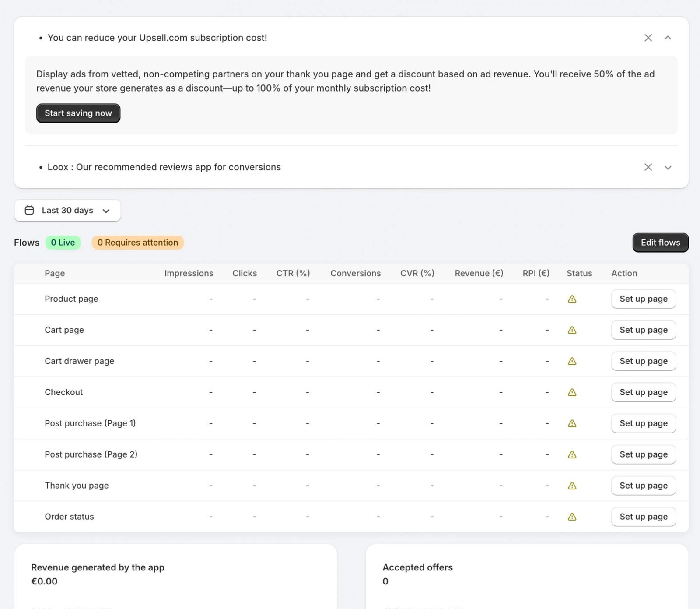This screenshot has width=700, height=609.
Task: Set up the Cart drawer page flow
Action: [x=643, y=361]
